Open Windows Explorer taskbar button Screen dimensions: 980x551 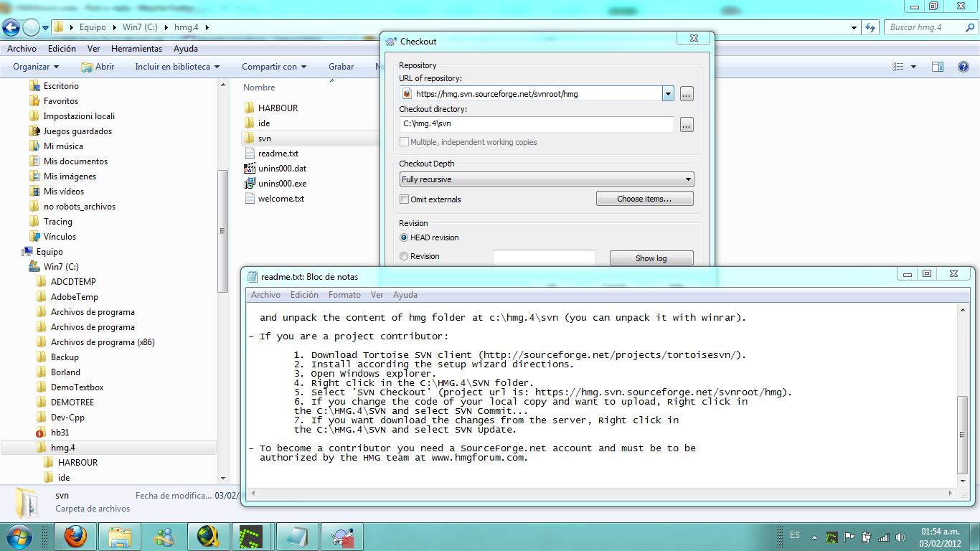(119, 537)
